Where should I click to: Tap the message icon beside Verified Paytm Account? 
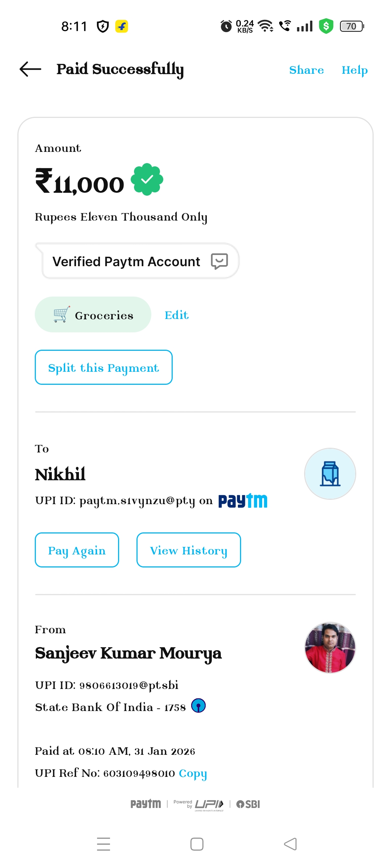pyautogui.click(x=219, y=261)
